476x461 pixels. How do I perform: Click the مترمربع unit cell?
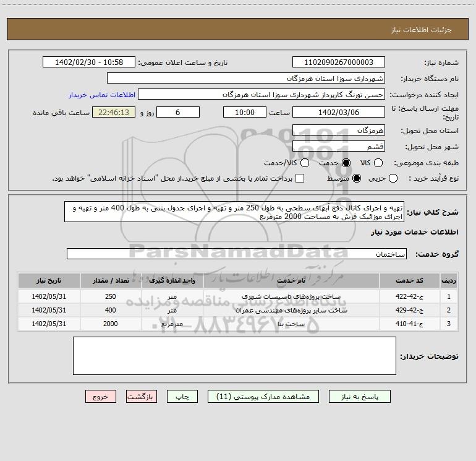pyautogui.click(x=172, y=324)
